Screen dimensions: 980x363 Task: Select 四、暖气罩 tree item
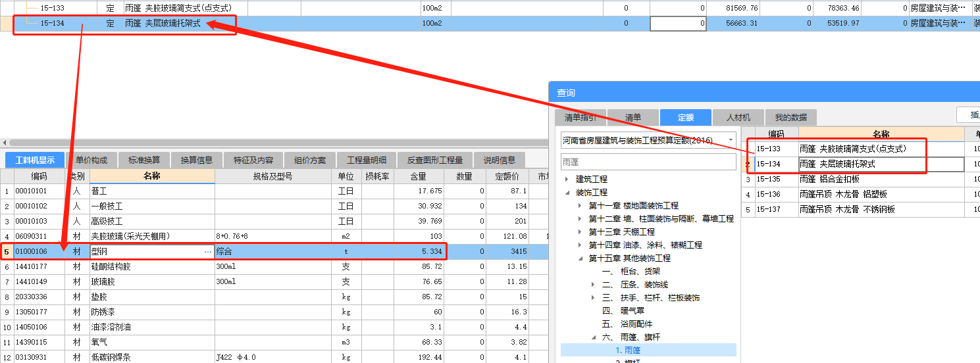(x=622, y=310)
